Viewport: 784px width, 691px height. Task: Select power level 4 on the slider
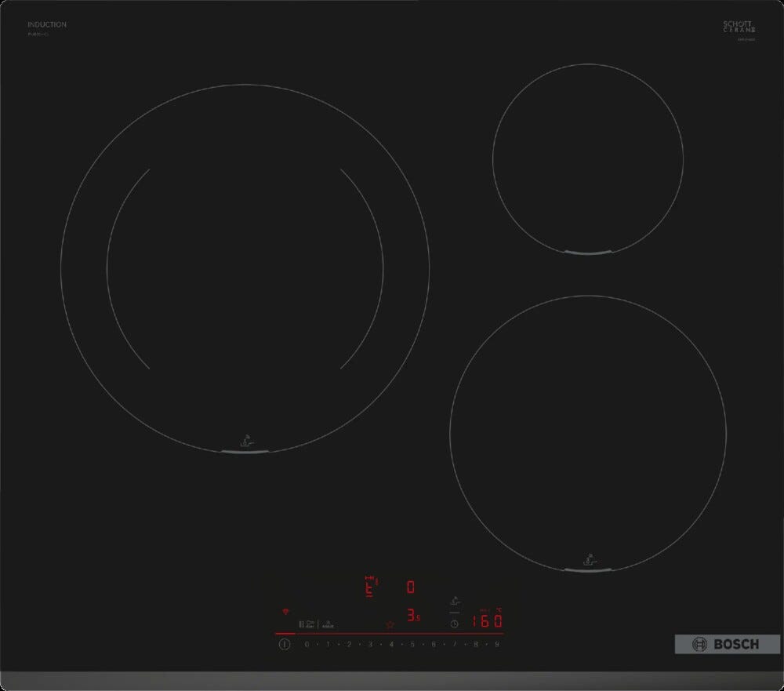click(391, 645)
